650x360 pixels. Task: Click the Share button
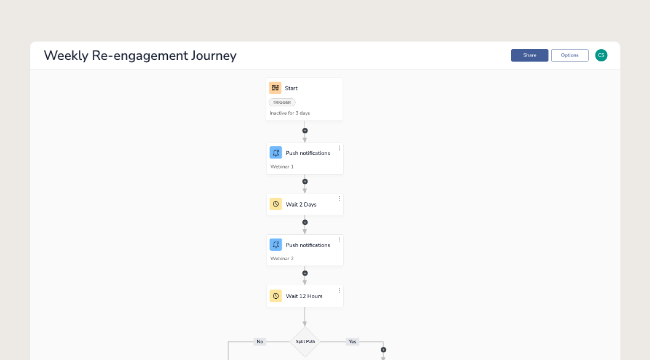(x=529, y=55)
